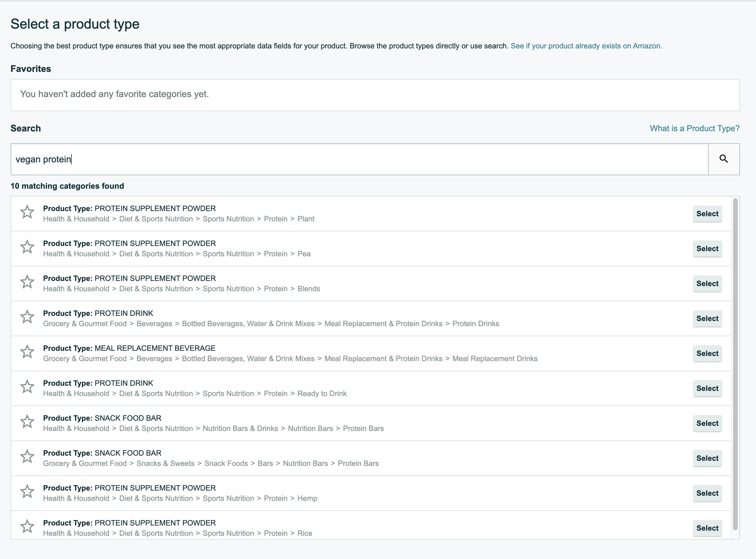Favorite the Protein > Plant category star
Image resolution: width=756 pixels, height=559 pixels.
(x=27, y=212)
